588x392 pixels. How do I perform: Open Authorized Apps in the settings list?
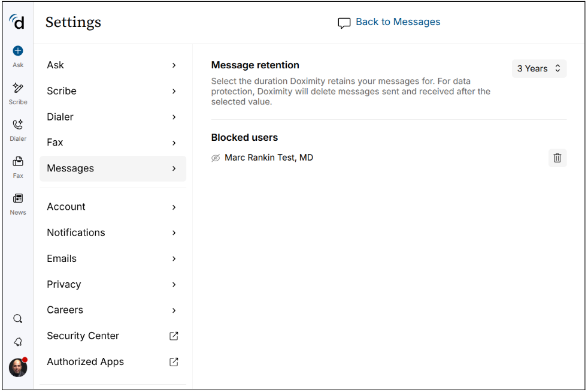click(113, 362)
